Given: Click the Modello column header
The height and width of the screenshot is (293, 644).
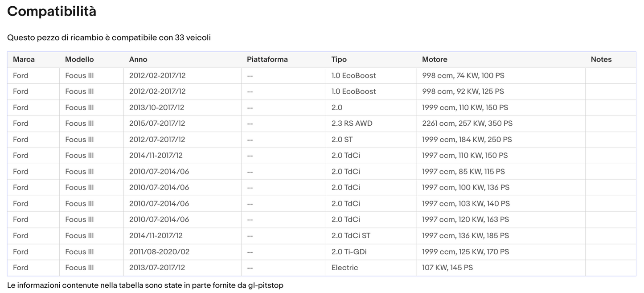Looking at the screenshot, I should pyautogui.click(x=79, y=59).
